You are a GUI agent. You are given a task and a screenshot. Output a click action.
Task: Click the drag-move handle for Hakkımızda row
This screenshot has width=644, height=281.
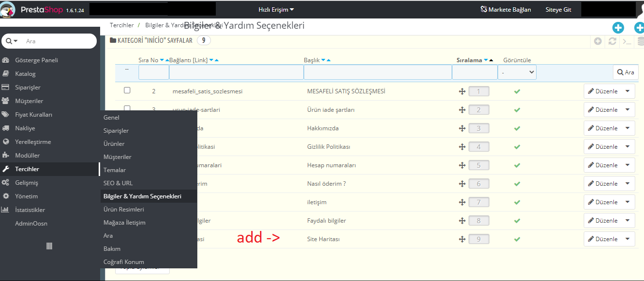[462, 128]
